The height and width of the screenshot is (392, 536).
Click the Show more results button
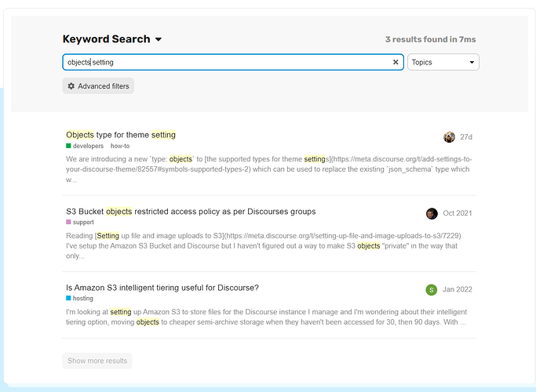click(97, 361)
